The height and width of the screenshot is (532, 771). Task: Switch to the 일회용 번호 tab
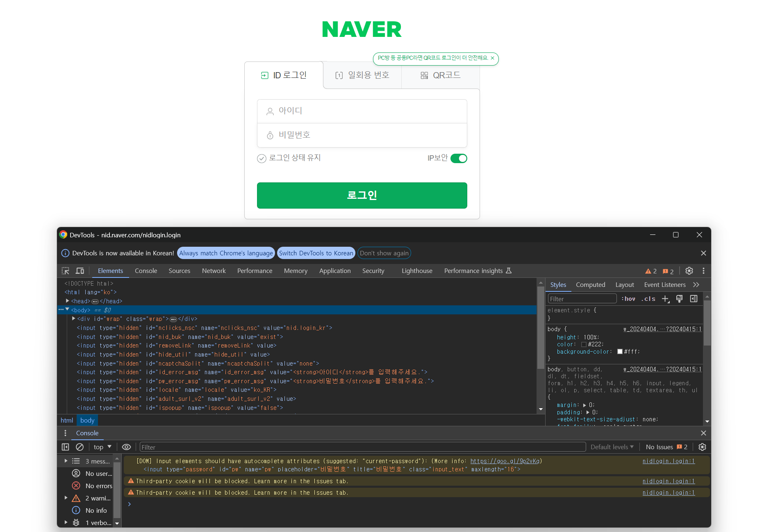(x=362, y=75)
